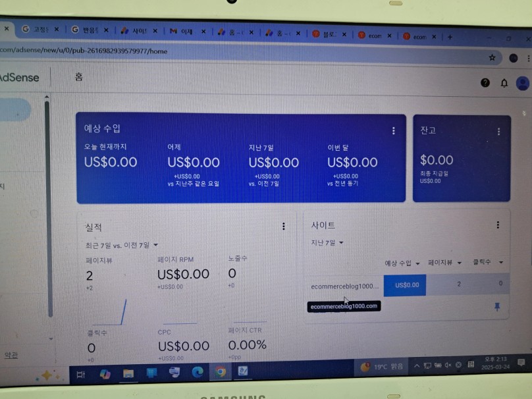Open the 잔고 card three-dot menu
The width and height of the screenshot is (532, 399).
(499, 131)
